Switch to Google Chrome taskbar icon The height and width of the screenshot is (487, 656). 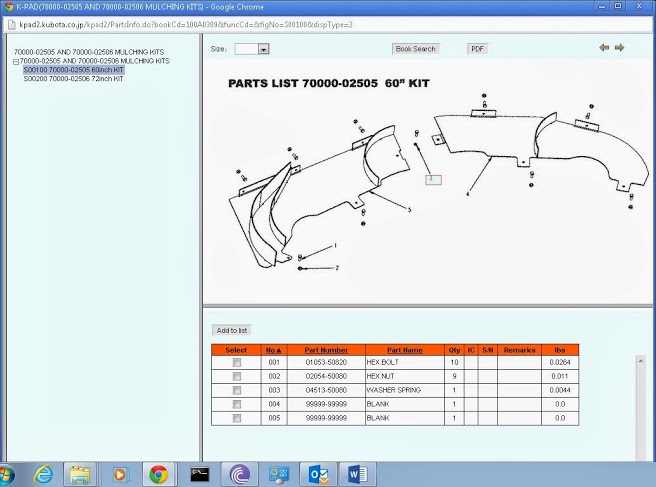(159, 474)
